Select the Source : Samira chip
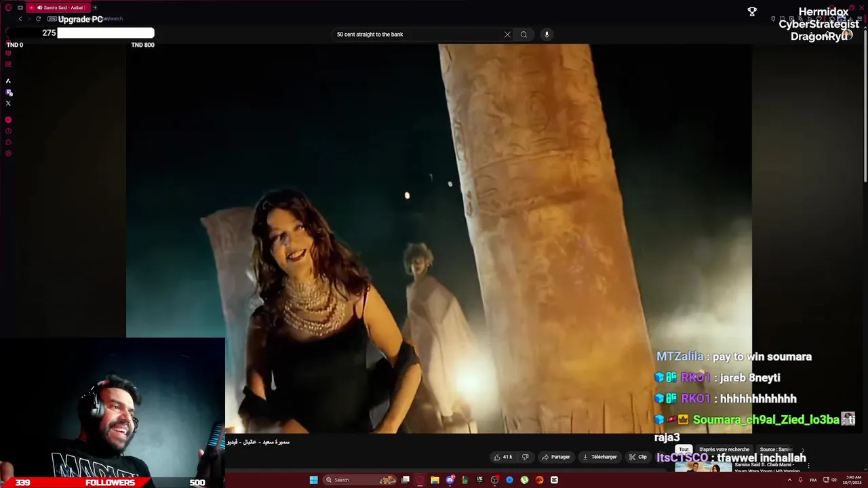Image resolution: width=868 pixels, height=488 pixels. point(776,449)
